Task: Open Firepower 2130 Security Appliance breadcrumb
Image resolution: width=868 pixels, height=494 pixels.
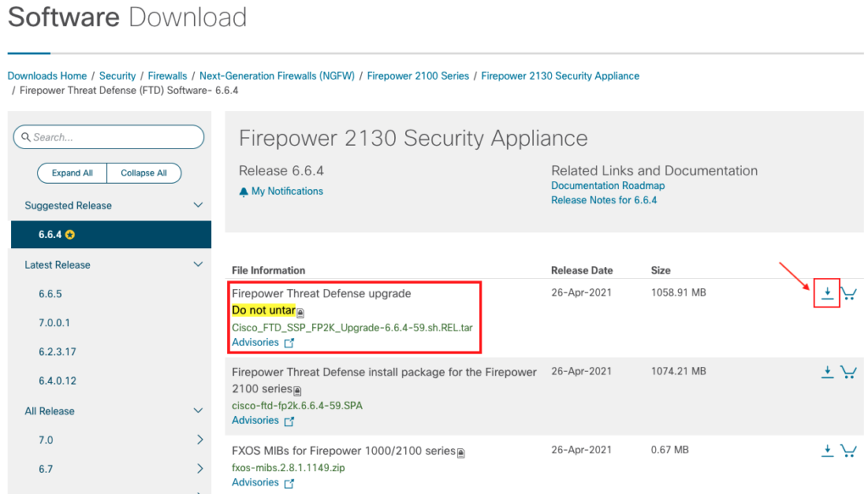Action: [x=560, y=75]
